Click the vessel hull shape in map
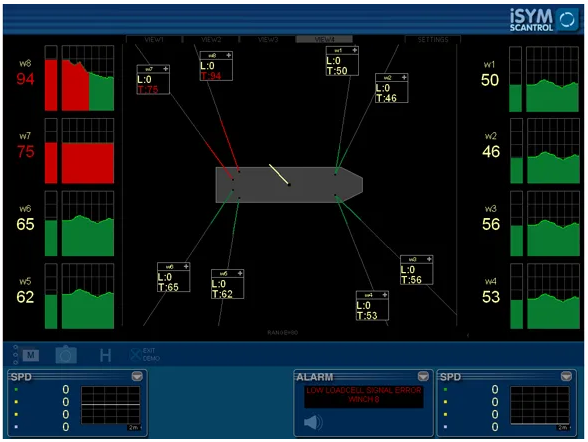The height and width of the screenshot is (442, 588). pos(289,185)
